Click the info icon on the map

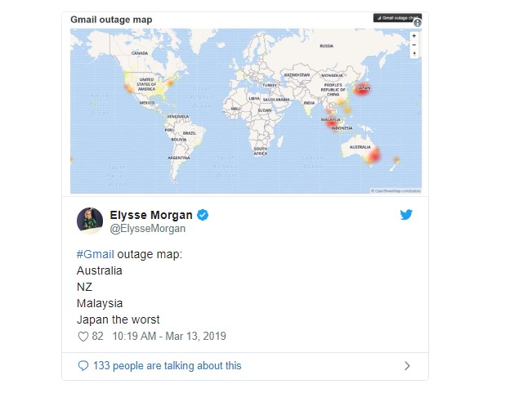pyautogui.click(x=418, y=23)
